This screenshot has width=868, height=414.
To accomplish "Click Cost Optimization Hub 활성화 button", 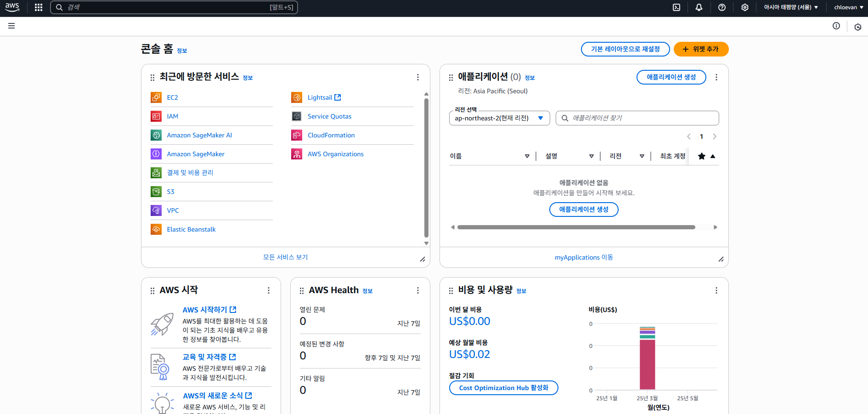I will [x=503, y=388].
